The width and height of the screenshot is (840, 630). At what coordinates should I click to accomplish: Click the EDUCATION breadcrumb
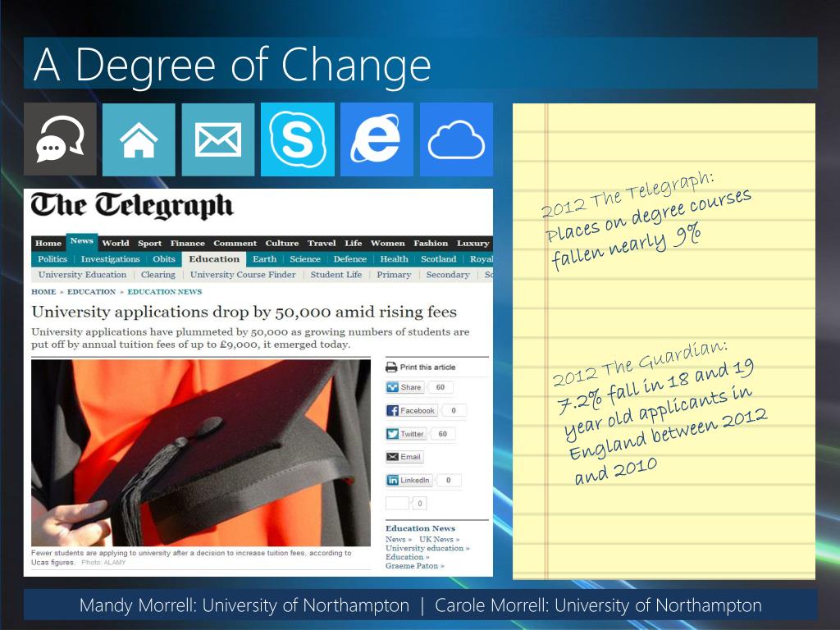coord(91,292)
